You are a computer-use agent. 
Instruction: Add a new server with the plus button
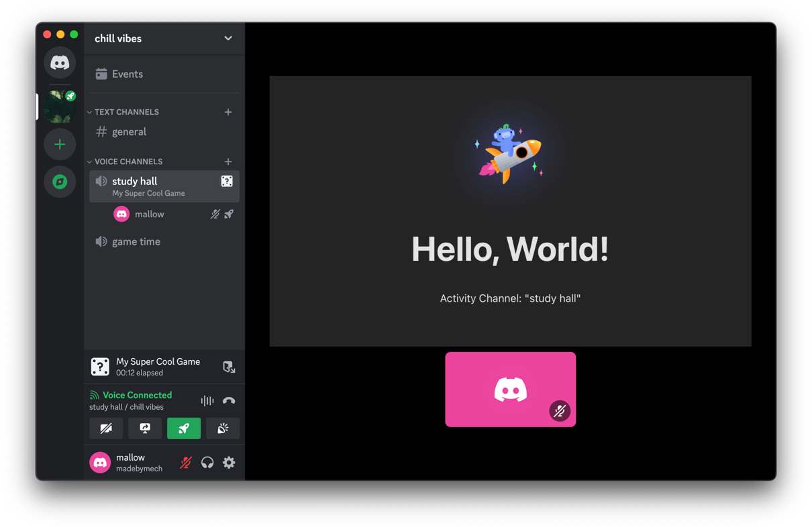(x=60, y=143)
